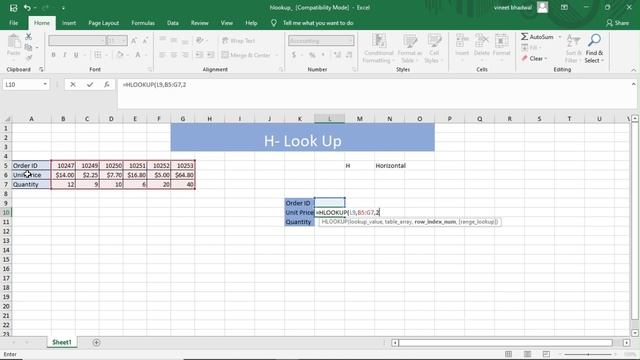
Task: Click the AutoSum sigma icon
Action: [x=524, y=37]
